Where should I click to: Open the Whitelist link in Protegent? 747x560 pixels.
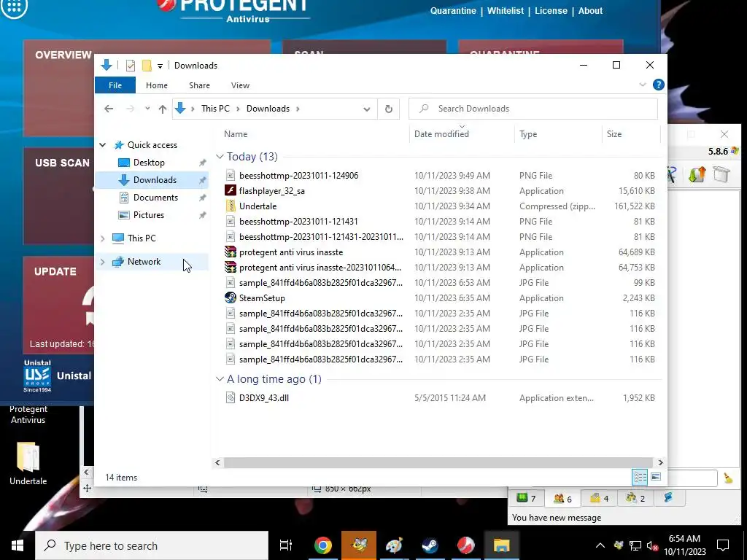[506, 10]
